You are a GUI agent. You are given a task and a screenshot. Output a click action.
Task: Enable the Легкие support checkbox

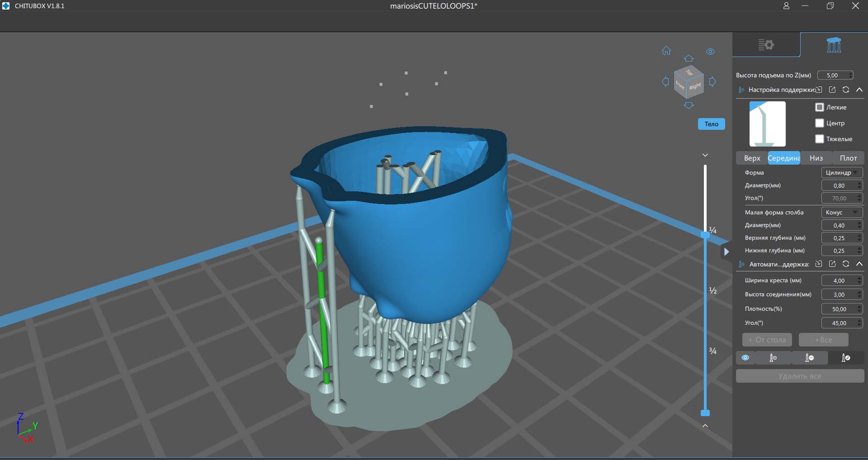click(820, 107)
